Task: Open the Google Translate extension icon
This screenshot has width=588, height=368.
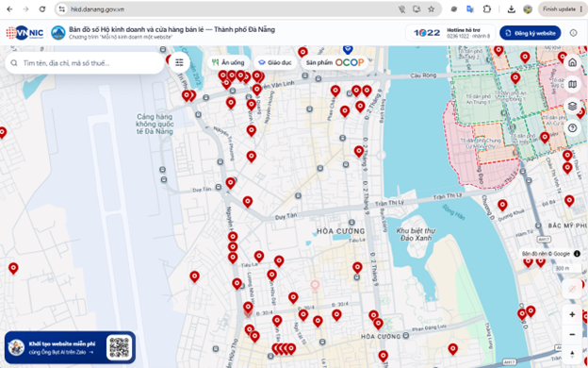Action: click(470, 9)
